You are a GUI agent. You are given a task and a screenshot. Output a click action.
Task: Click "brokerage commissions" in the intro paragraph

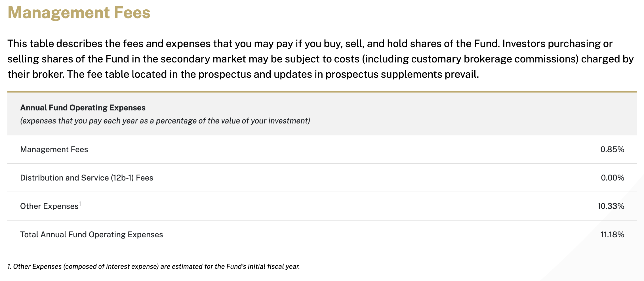click(x=517, y=59)
